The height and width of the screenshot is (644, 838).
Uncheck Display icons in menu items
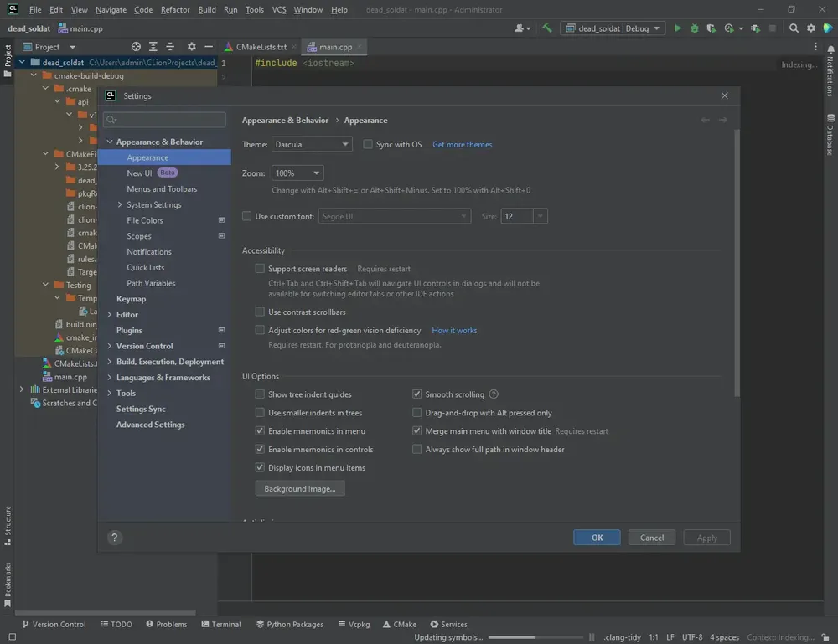point(260,467)
